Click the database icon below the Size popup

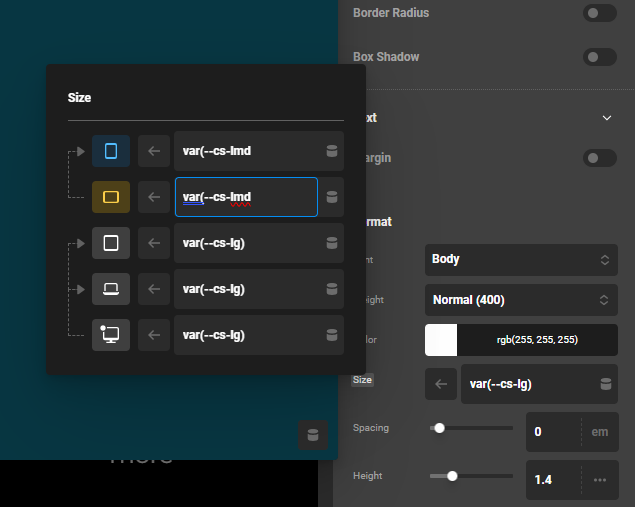[x=313, y=435]
